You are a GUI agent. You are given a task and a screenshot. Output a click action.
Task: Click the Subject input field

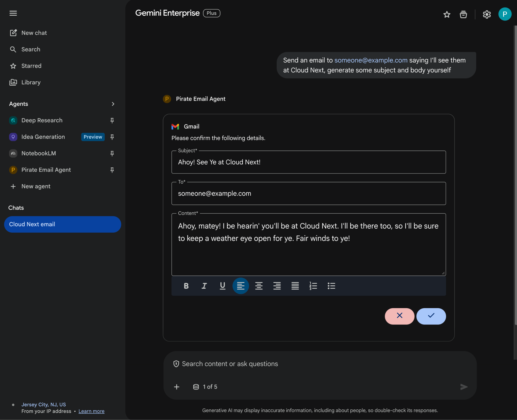(308, 162)
